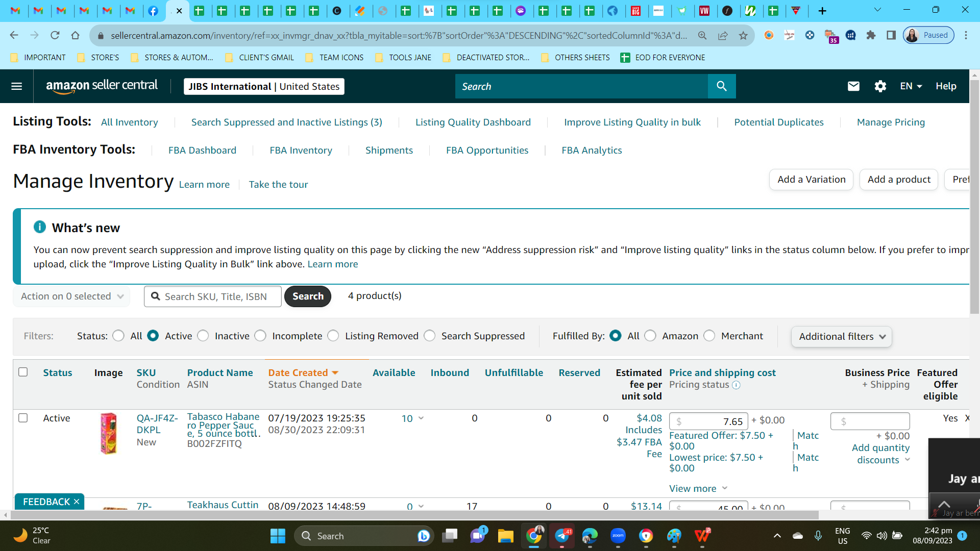Open File Explorer from the taskbar
This screenshot has height=551, width=980.
click(x=505, y=536)
